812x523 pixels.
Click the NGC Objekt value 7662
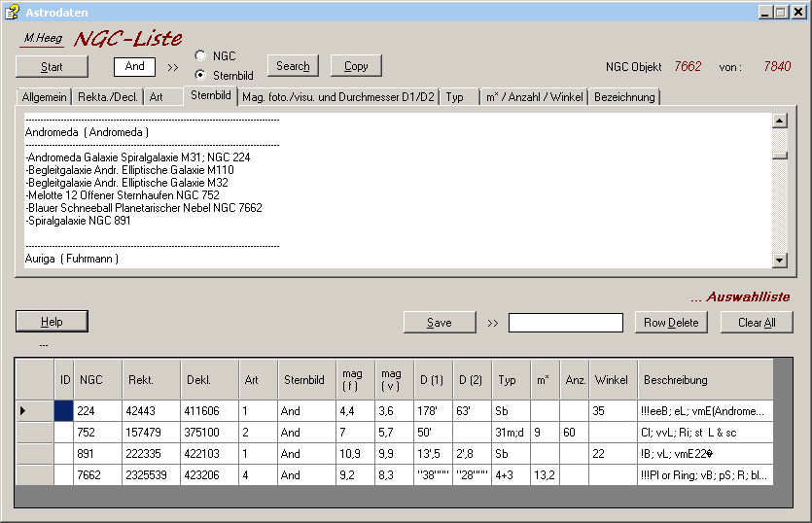688,66
